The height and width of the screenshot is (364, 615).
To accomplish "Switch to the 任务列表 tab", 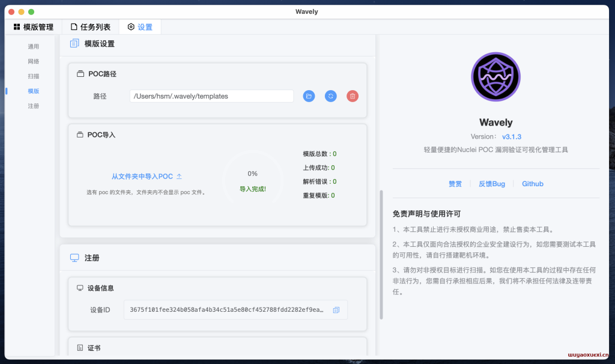I will point(91,27).
